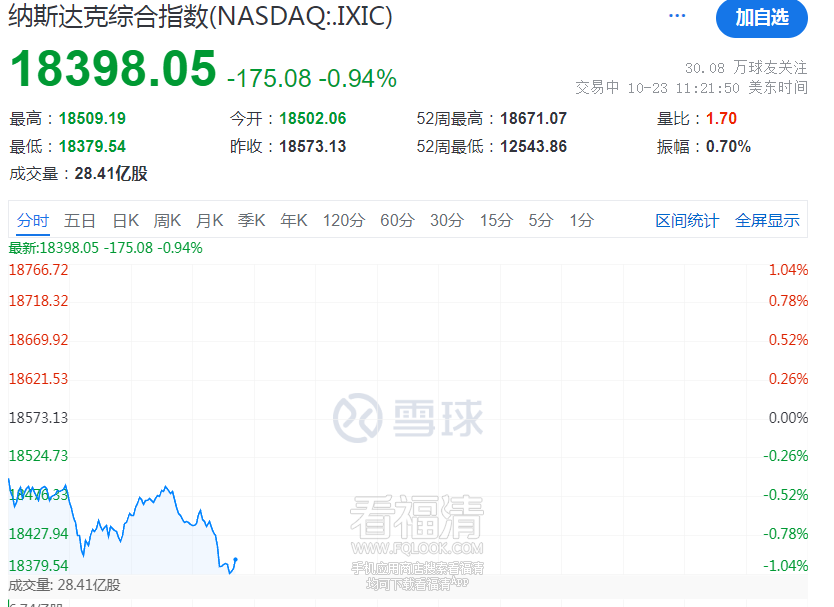Open 区间统计 range statistics
Viewport: 834px width, 607px height.
687,221
